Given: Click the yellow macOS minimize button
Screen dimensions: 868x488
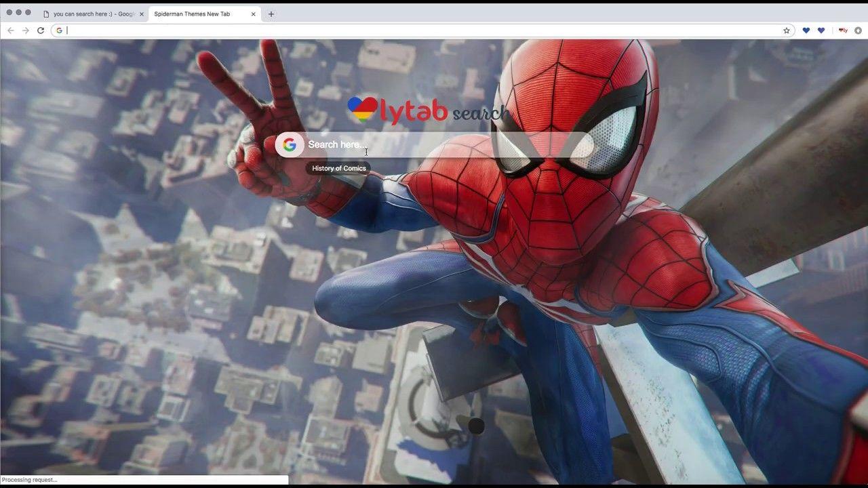Looking at the screenshot, I should pyautogui.click(x=19, y=13).
